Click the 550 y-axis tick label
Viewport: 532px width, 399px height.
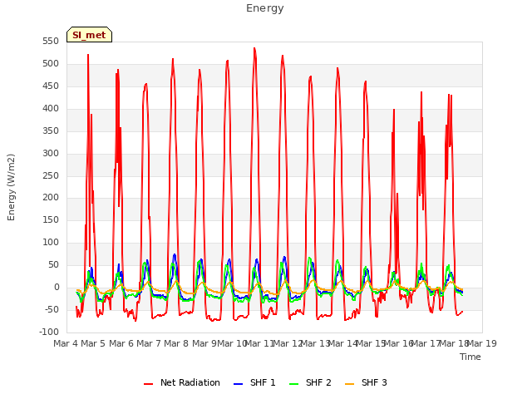pos(51,42)
